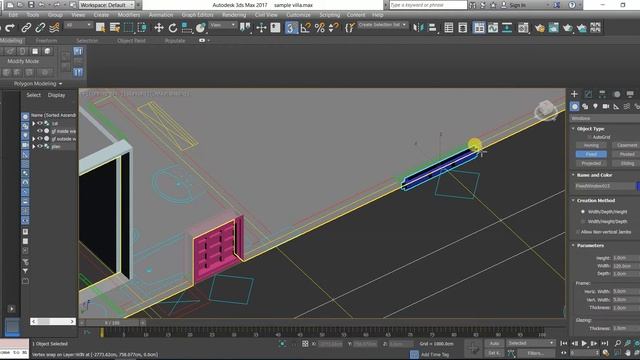Activate the Select and Move tool

(159, 28)
